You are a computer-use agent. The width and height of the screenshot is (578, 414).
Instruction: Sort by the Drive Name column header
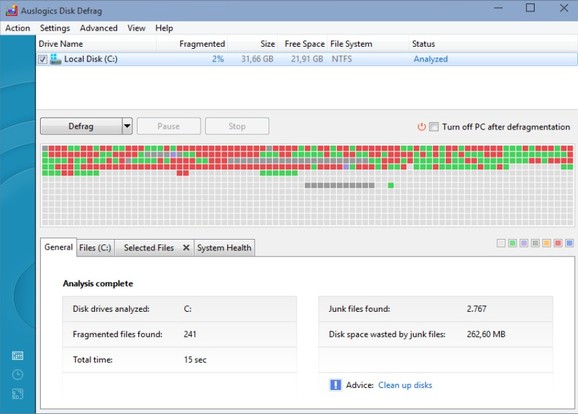coord(96,44)
